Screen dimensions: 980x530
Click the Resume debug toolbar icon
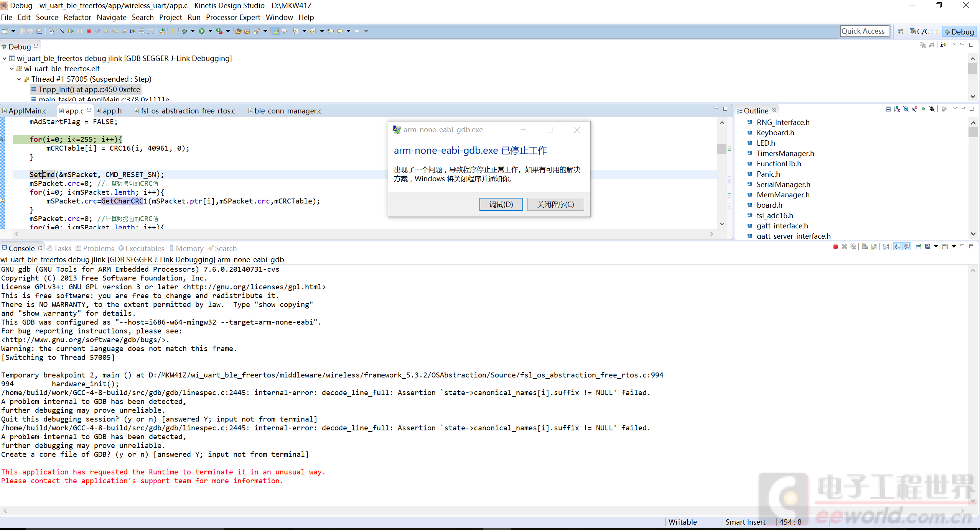(71, 31)
